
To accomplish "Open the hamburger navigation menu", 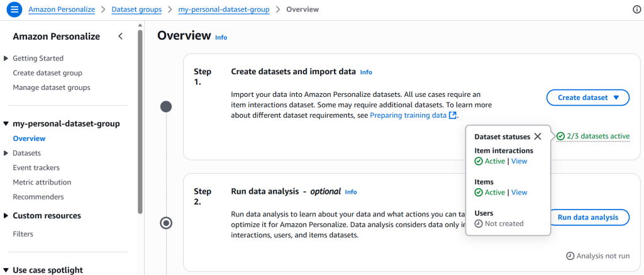I will click(14, 9).
